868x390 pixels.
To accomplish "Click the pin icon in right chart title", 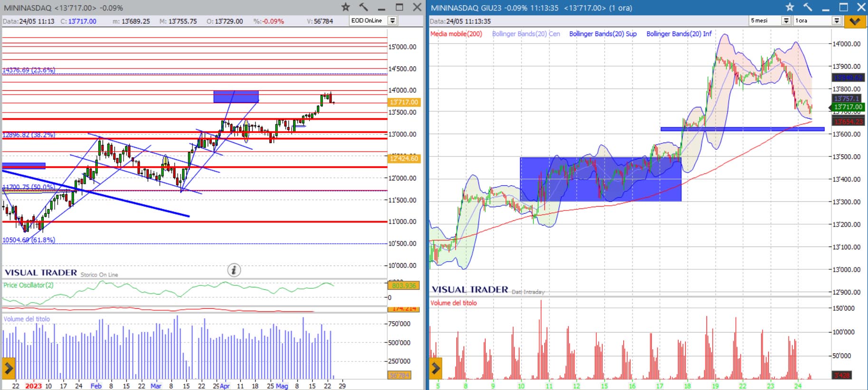I will [x=808, y=7].
